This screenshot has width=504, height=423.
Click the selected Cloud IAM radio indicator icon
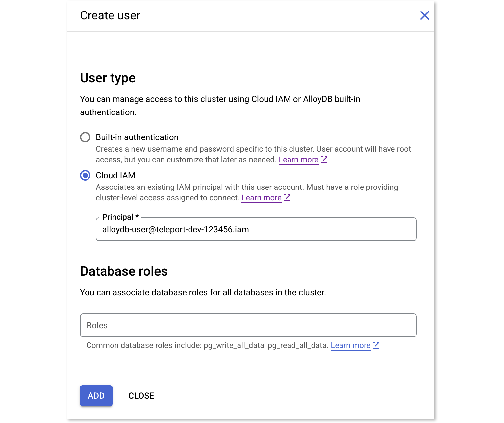point(85,175)
